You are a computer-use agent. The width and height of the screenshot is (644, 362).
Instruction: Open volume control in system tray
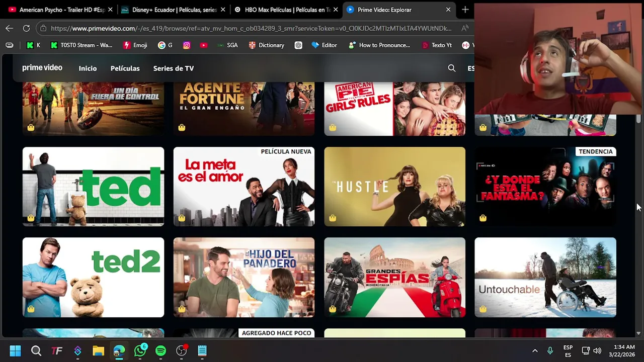pos(597,350)
